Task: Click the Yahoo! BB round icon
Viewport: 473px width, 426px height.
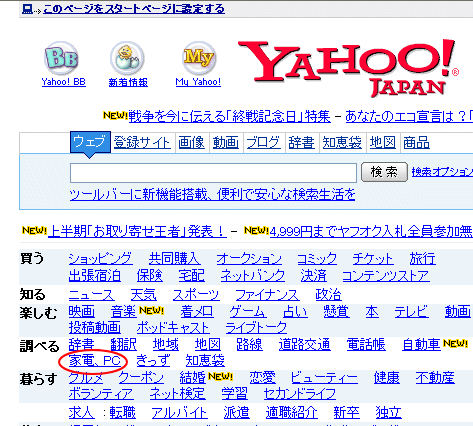Action: coord(62,58)
